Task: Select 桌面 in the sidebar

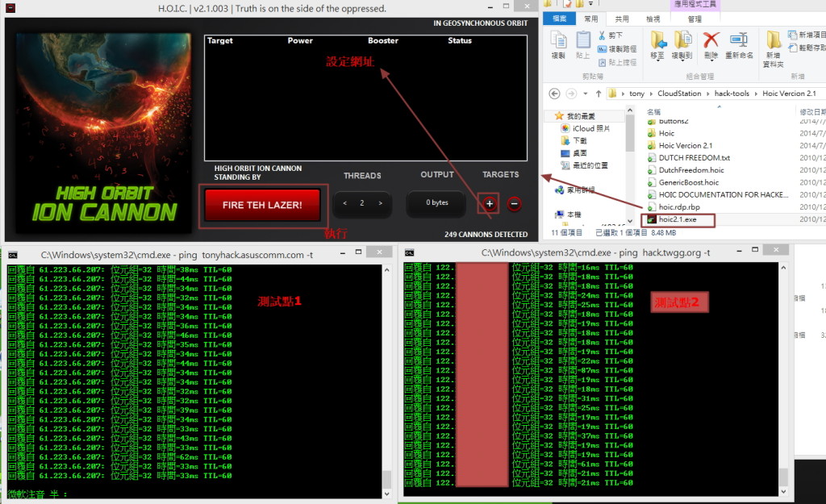Action: [x=574, y=152]
